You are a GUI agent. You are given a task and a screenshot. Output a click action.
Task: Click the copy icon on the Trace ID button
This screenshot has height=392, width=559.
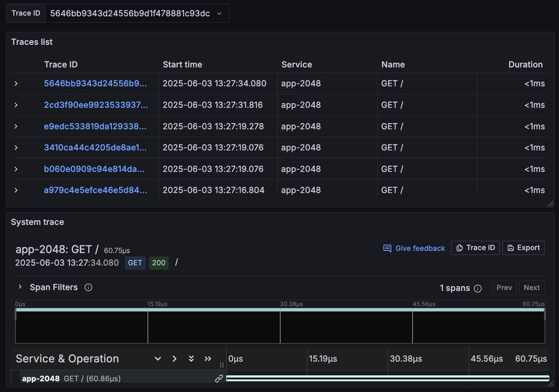point(460,248)
